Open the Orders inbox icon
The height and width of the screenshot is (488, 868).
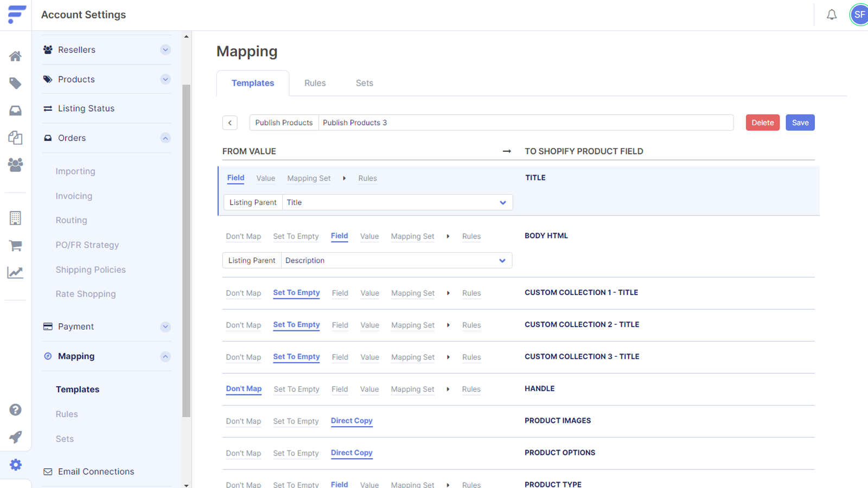click(16, 110)
